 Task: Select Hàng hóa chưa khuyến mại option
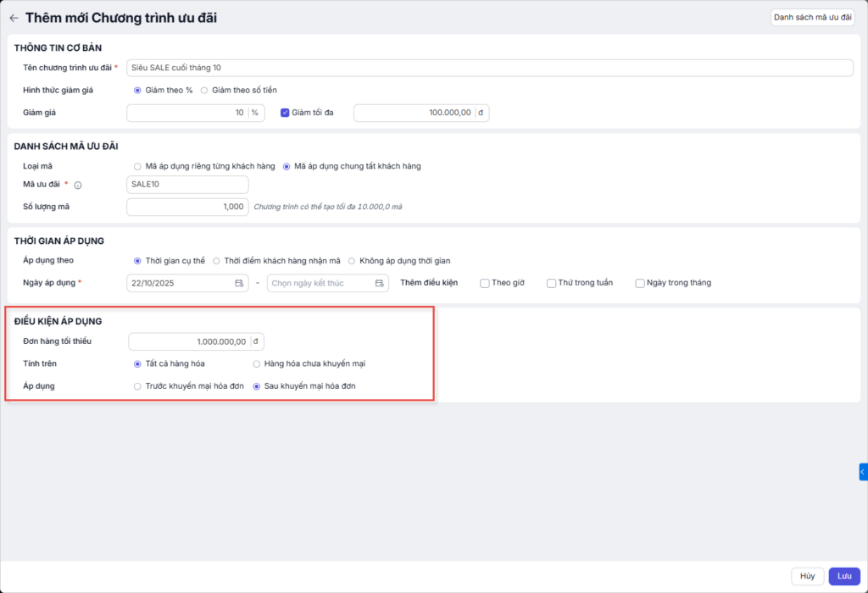click(257, 363)
